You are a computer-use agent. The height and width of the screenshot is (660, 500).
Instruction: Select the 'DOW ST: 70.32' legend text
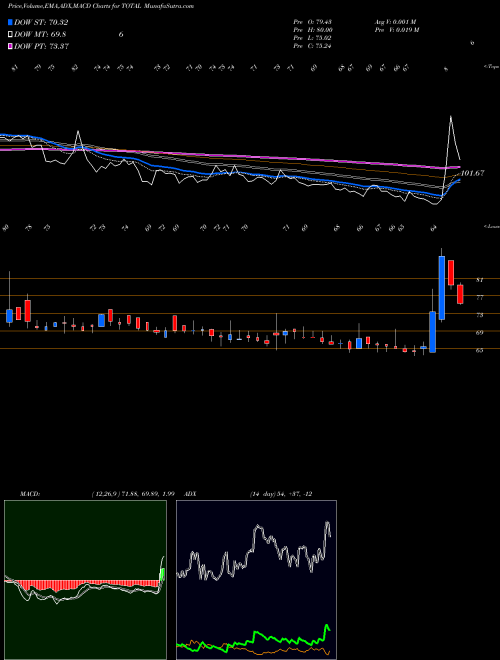coord(41,22)
